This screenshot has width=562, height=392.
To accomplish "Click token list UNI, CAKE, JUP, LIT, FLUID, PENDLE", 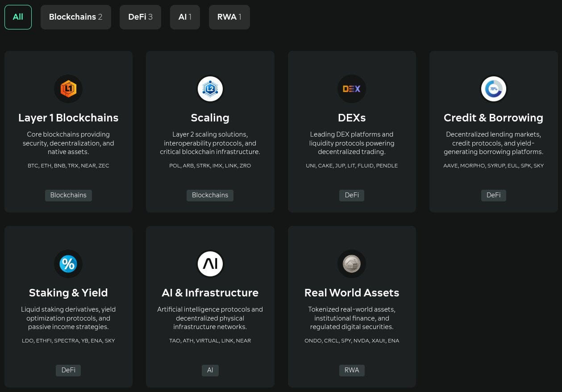I will tap(352, 166).
